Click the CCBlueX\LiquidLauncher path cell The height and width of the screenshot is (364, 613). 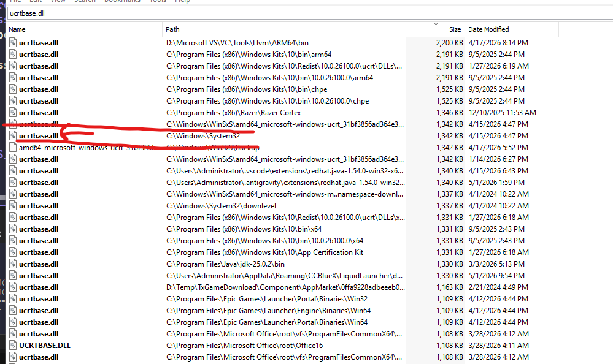click(284, 275)
